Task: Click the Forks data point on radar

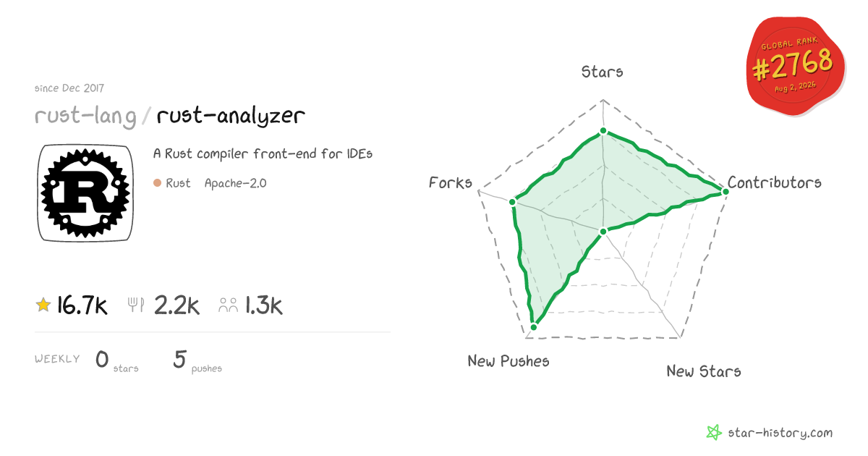Action: (512, 201)
